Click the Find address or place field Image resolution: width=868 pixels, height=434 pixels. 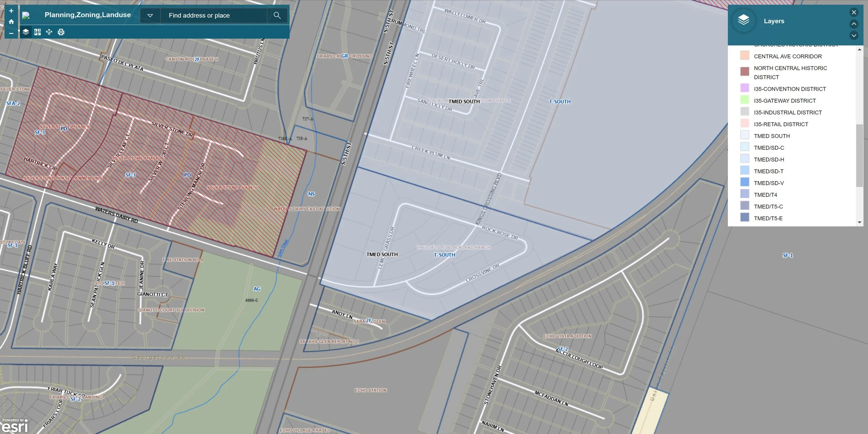[x=214, y=15]
